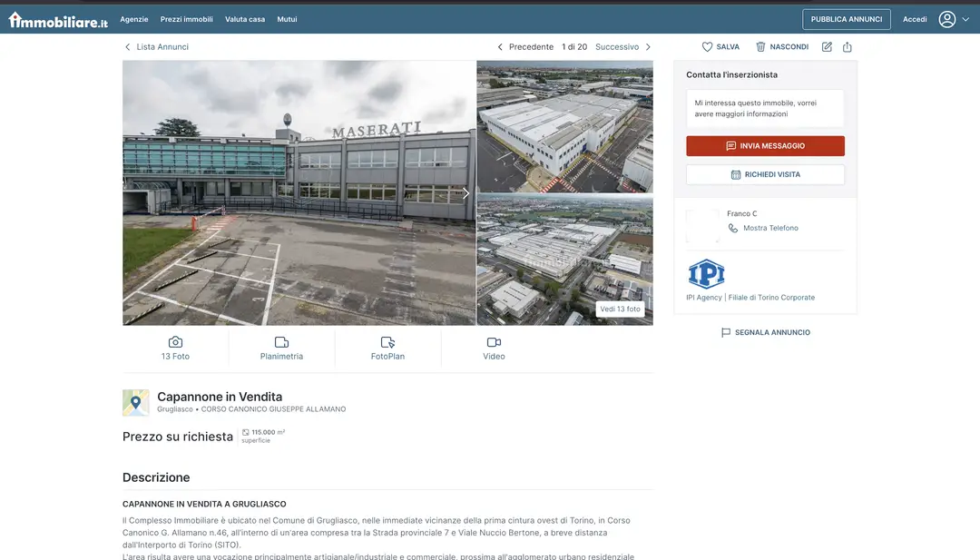Open Prezzi immobili in the top navigation

point(186,19)
